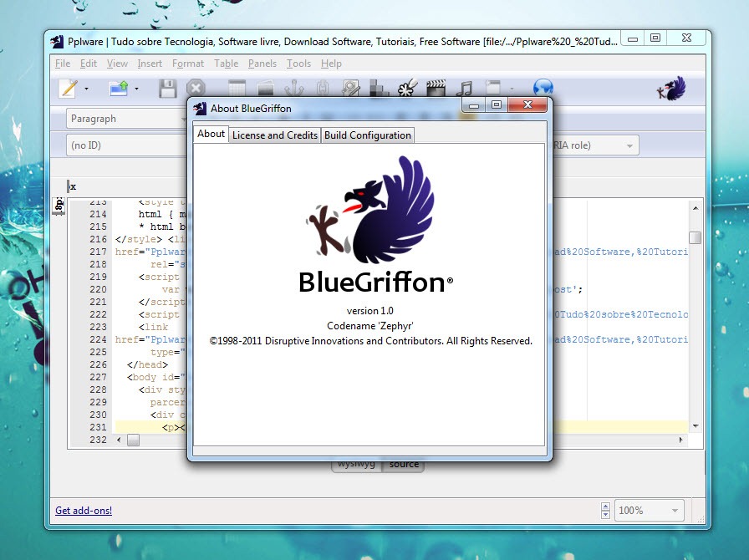Screen dimensions: 749x560
Task: Click the insert video clapperboard icon
Action: tap(436, 89)
